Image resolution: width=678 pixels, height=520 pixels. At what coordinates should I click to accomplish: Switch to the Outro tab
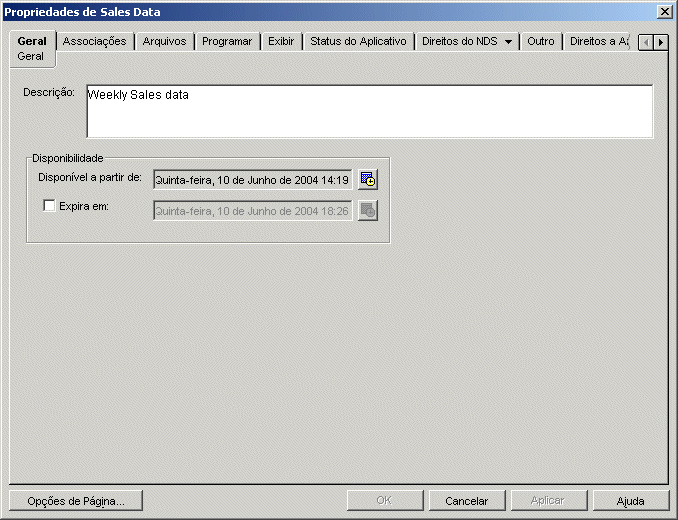point(540,41)
